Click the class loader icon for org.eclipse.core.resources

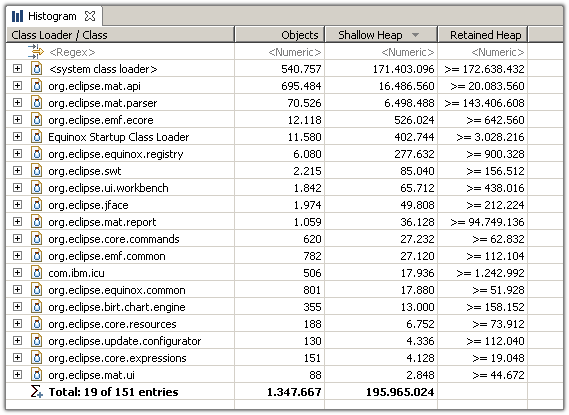(36, 324)
